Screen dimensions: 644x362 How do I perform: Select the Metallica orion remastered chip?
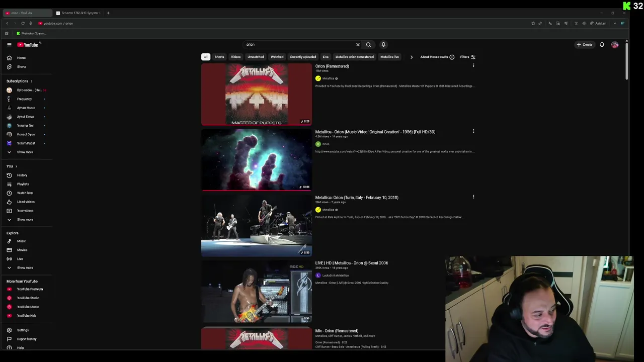355,57
